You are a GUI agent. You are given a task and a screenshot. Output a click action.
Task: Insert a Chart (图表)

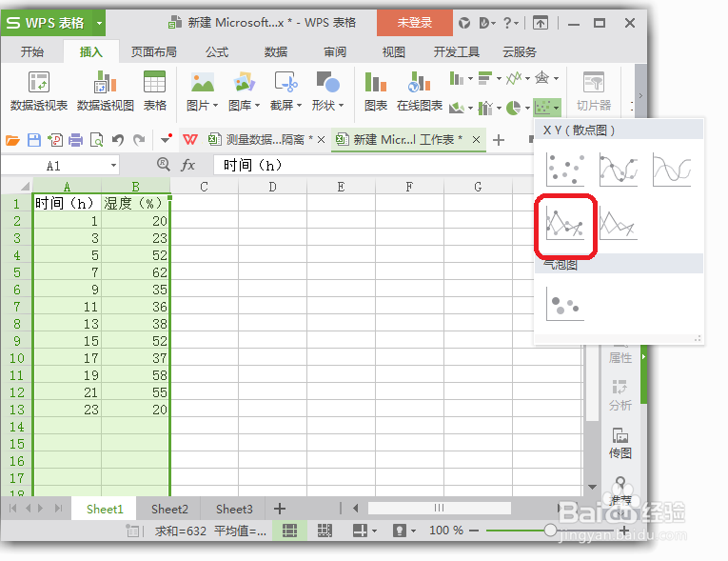tap(376, 91)
